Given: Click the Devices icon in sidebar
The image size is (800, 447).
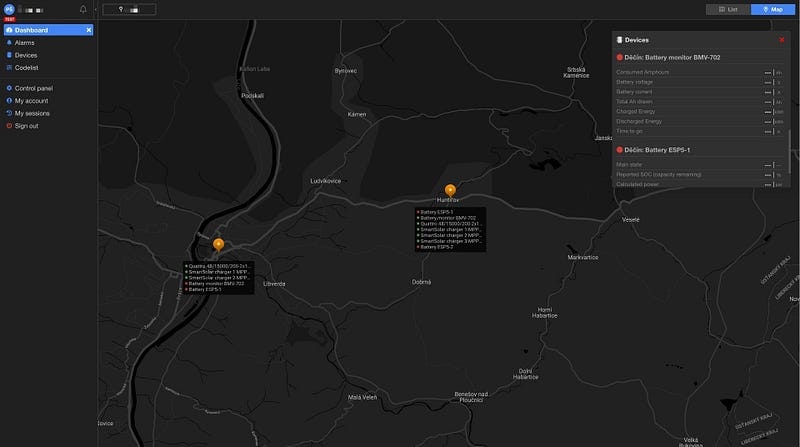Looking at the screenshot, I should 9,55.
